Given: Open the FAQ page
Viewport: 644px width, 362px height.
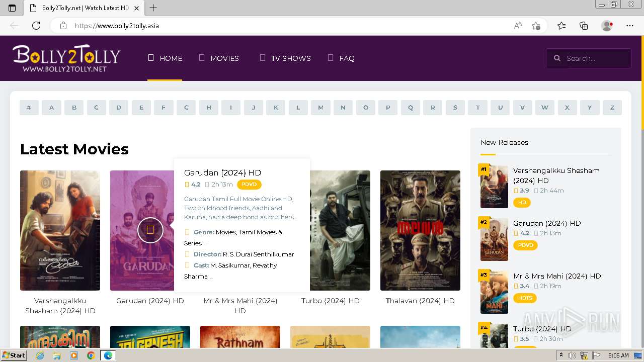Looking at the screenshot, I should 341,58.
